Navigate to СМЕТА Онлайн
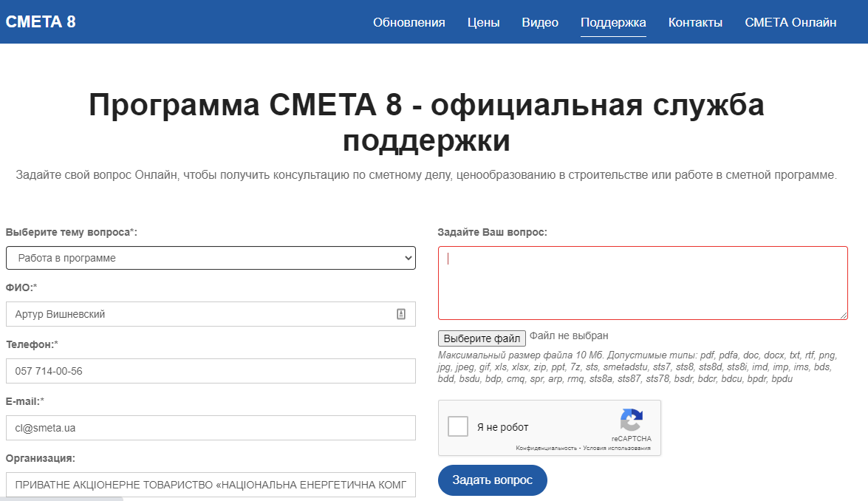The image size is (868, 501). pyautogui.click(x=790, y=22)
